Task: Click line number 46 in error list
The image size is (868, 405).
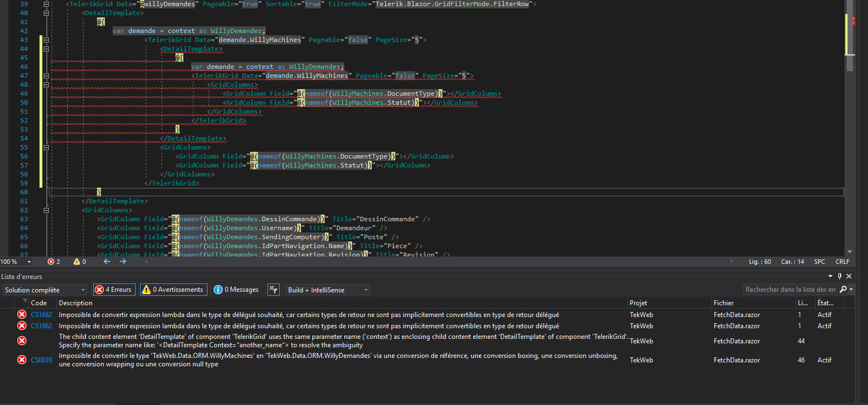Action: coord(801,360)
